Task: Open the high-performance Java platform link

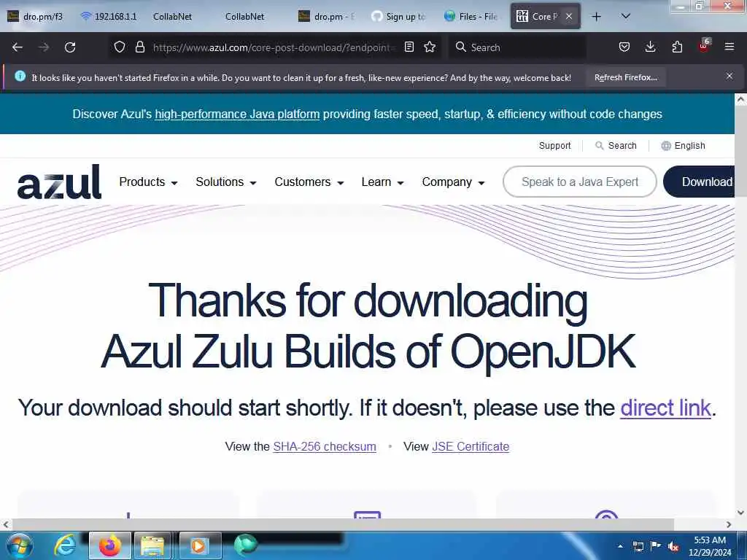Action: tap(237, 114)
